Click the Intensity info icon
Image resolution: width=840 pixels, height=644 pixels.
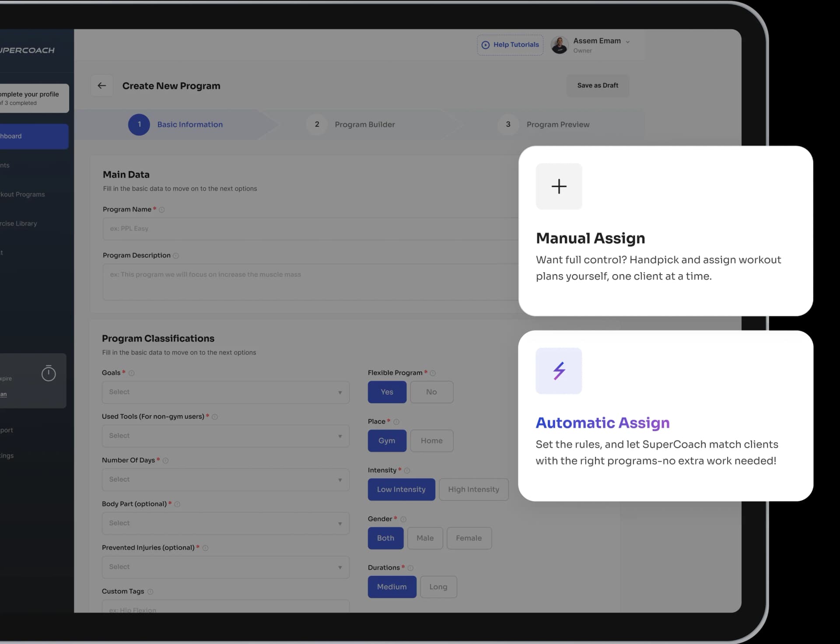point(407,471)
